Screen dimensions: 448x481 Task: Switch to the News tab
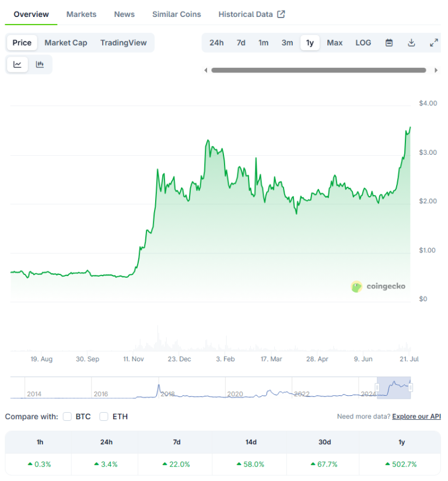click(x=124, y=13)
